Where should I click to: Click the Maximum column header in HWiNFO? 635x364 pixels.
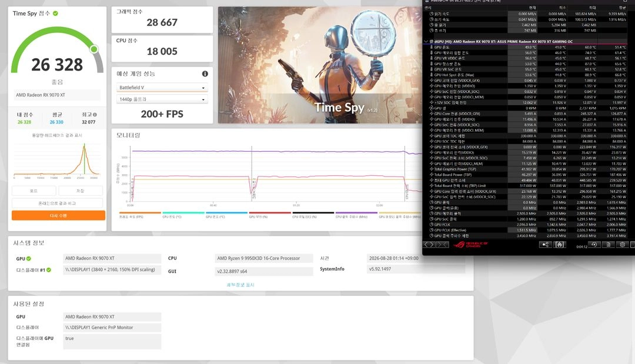pyautogui.click(x=592, y=7)
